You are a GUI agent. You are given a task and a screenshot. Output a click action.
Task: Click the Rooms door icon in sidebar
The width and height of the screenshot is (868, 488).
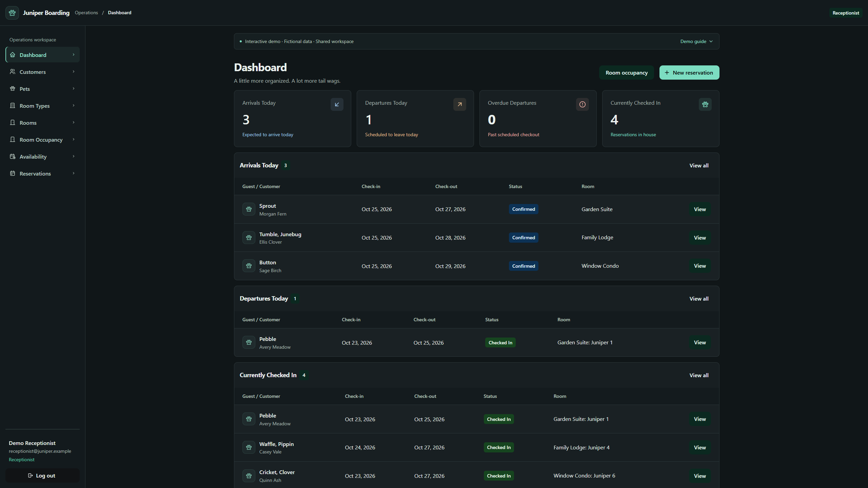coord(13,122)
